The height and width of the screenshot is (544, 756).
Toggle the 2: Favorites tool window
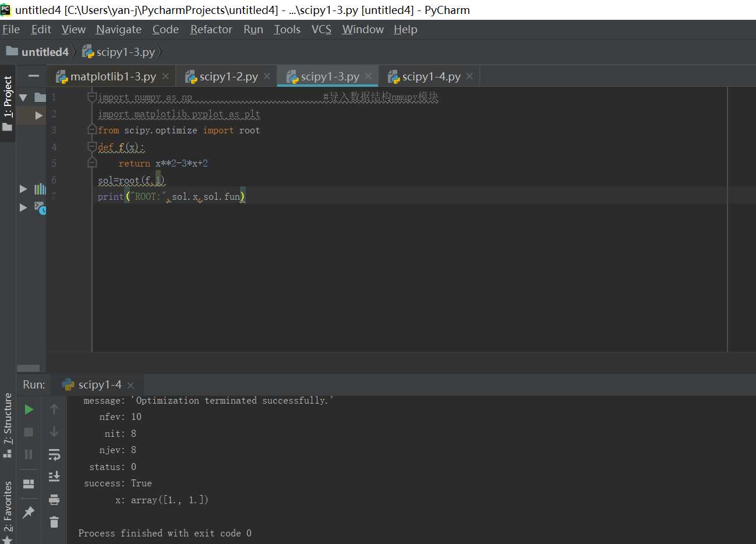click(8, 513)
